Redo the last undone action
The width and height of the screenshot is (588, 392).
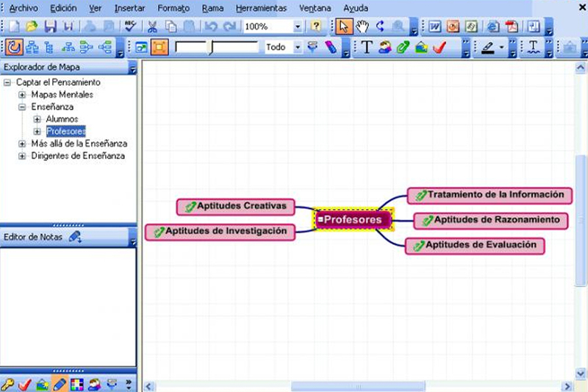pyautogui.click(x=229, y=26)
